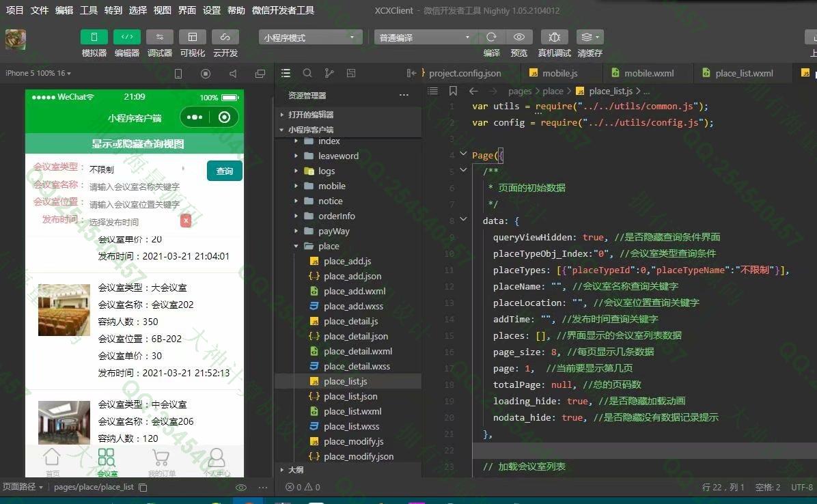This screenshot has height=504, width=817.
Task: Open the 工具 menu
Action: click(x=89, y=10)
